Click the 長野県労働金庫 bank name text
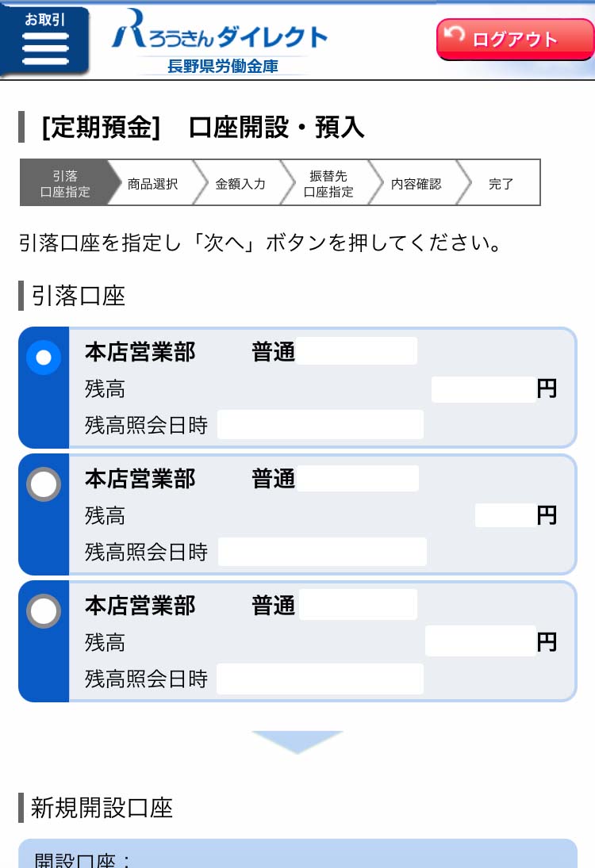Image resolution: width=595 pixels, height=868 pixels. [223, 67]
